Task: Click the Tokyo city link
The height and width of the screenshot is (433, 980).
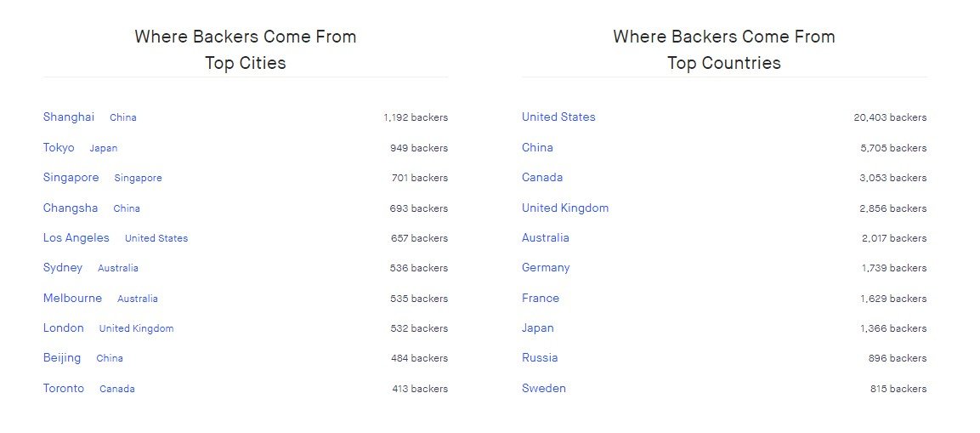Action: (x=59, y=148)
